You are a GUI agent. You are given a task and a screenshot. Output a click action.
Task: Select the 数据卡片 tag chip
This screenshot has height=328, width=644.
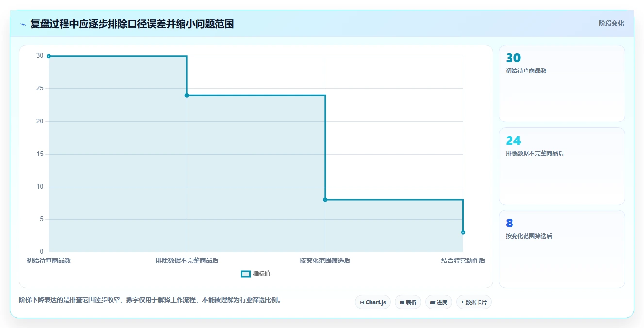coord(474,302)
